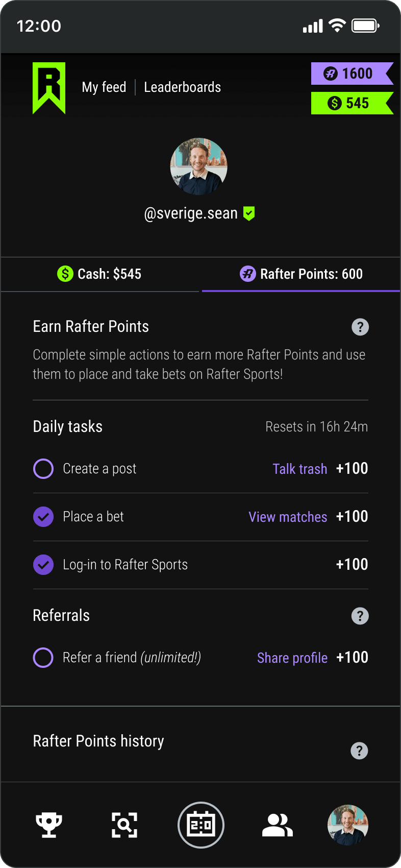Viewport: 401px width, 868px height.
Task: Toggle the Place a bet checkmark
Action: (43, 517)
